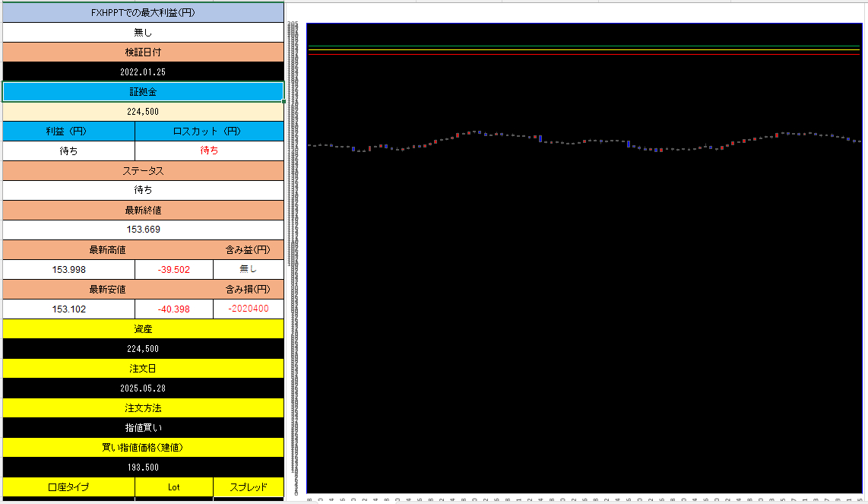Select the yellow 資産 header cell
Viewport: 868px width, 504px height.
143,328
